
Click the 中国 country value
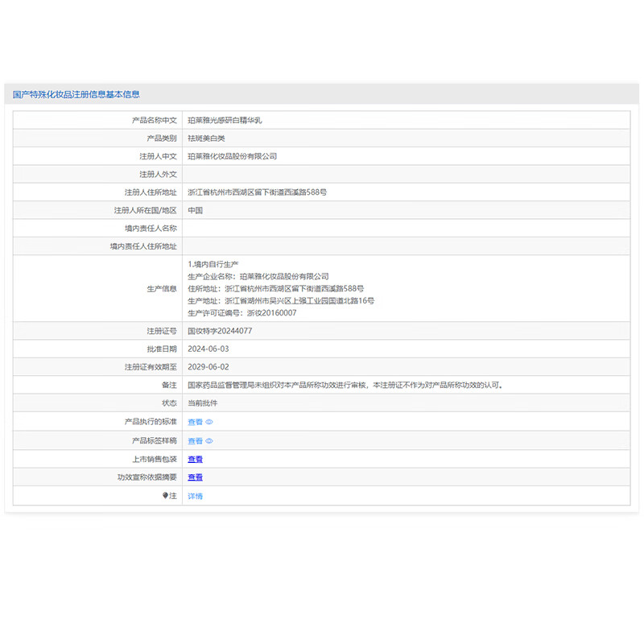click(195, 210)
